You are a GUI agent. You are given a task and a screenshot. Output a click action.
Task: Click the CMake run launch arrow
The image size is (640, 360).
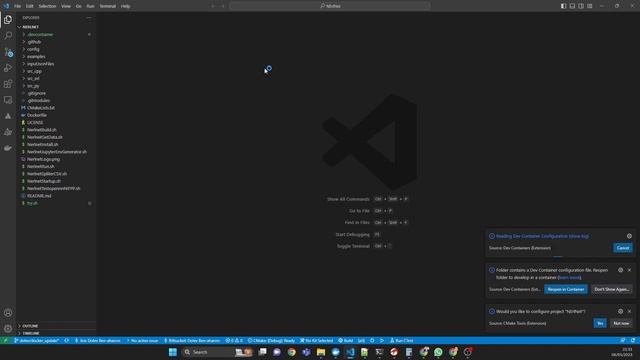pyautogui.click(x=382, y=340)
